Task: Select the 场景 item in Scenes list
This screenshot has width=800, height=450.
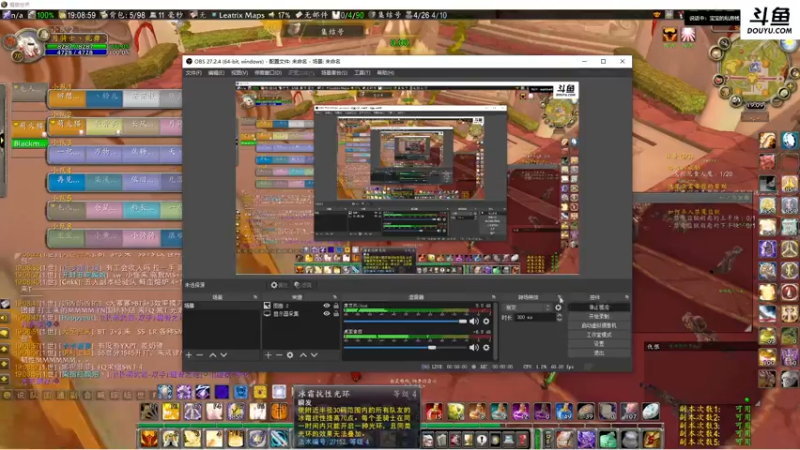Action: (221, 306)
